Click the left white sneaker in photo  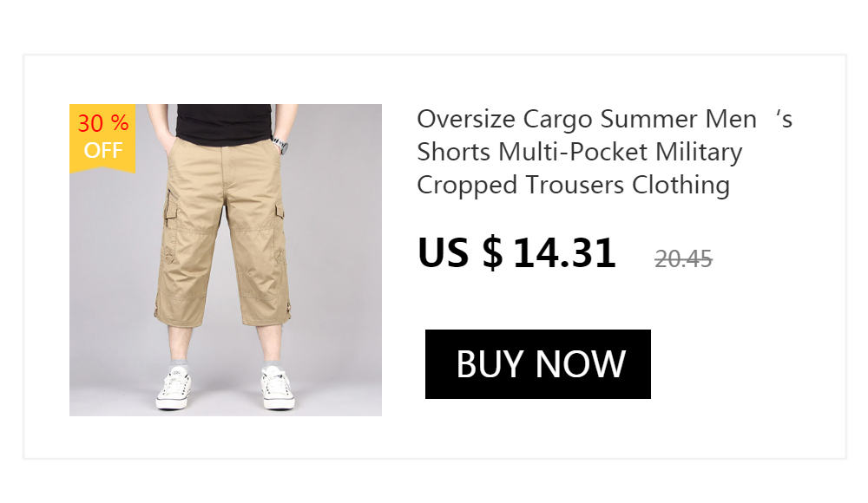[174, 389]
